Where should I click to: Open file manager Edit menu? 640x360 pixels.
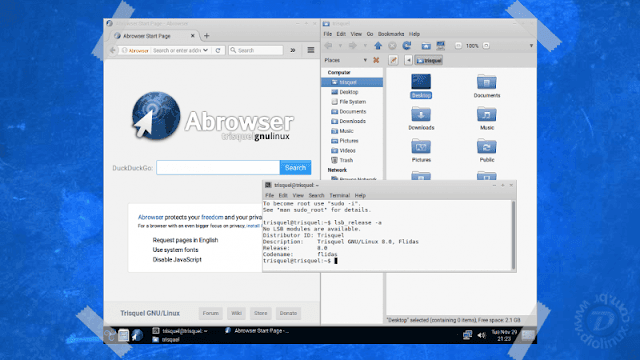click(341, 34)
